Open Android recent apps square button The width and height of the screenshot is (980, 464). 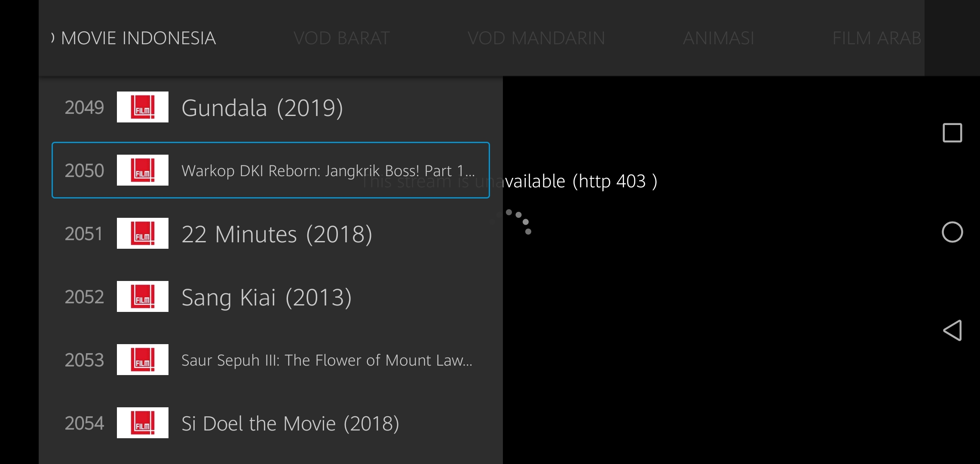(952, 133)
